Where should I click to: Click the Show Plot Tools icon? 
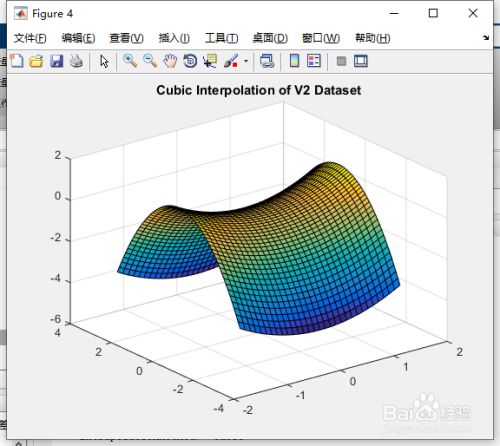tap(361, 61)
